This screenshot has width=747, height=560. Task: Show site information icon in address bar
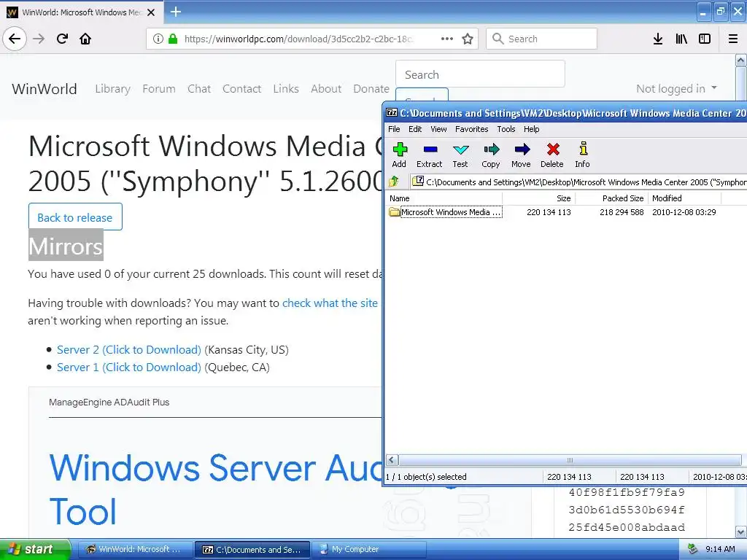point(158,39)
